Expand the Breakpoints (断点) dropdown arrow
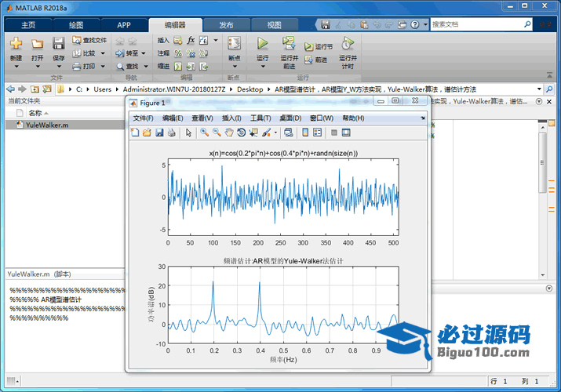This screenshot has width=561, height=392. tap(235, 67)
